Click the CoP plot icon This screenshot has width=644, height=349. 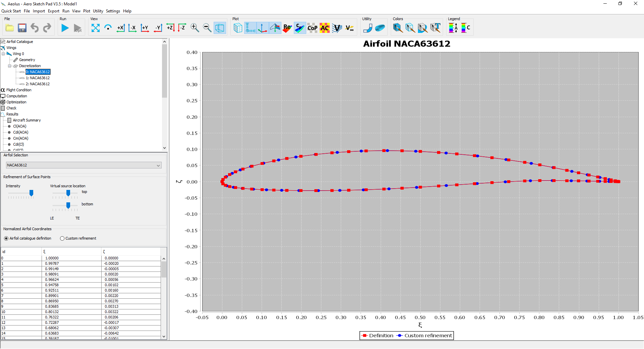[312, 28]
